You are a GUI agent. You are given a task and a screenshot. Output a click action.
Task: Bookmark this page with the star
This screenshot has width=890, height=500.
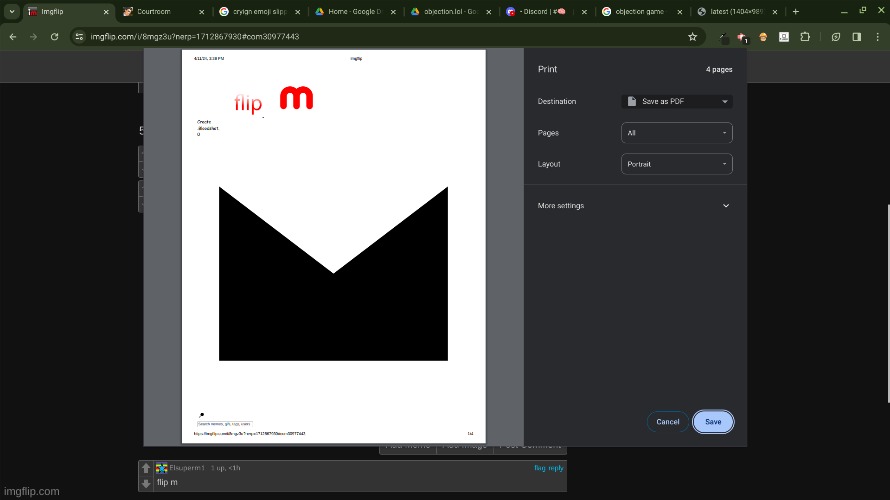[x=692, y=37]
